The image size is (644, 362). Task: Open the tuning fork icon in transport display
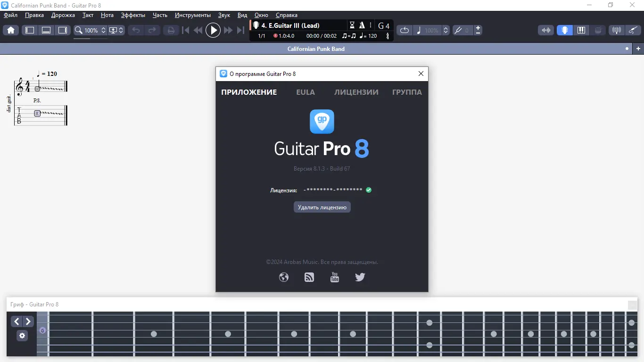(388, 36)
